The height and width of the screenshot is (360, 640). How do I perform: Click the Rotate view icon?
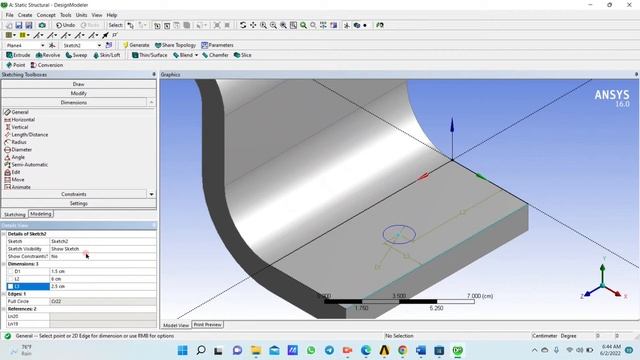click(x=243, y=25)
